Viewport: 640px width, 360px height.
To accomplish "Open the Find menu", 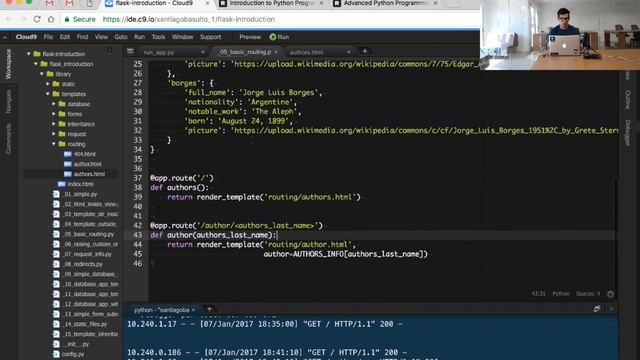I will point(82,37).
